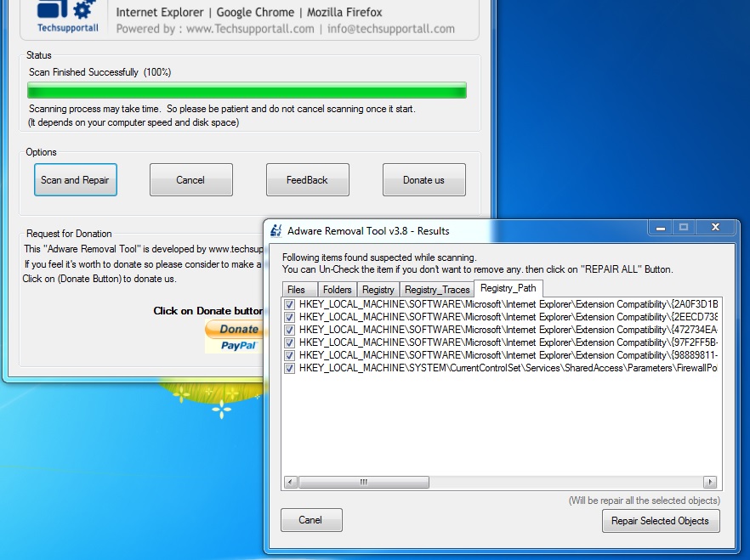This screenshot has width=750, height=560.
Task: Uncheck the SharedAccess FirewallPolicy entry
Action: tap(289, 369)
